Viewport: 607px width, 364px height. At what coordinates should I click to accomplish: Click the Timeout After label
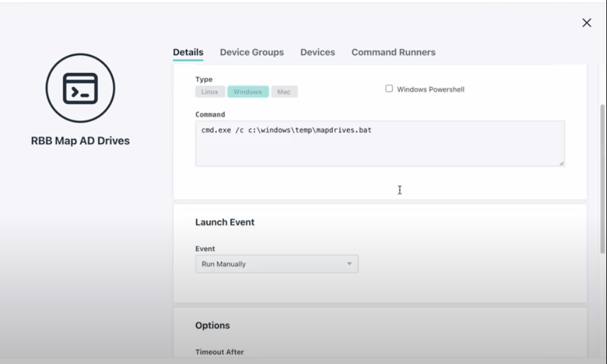coord(220,352)
